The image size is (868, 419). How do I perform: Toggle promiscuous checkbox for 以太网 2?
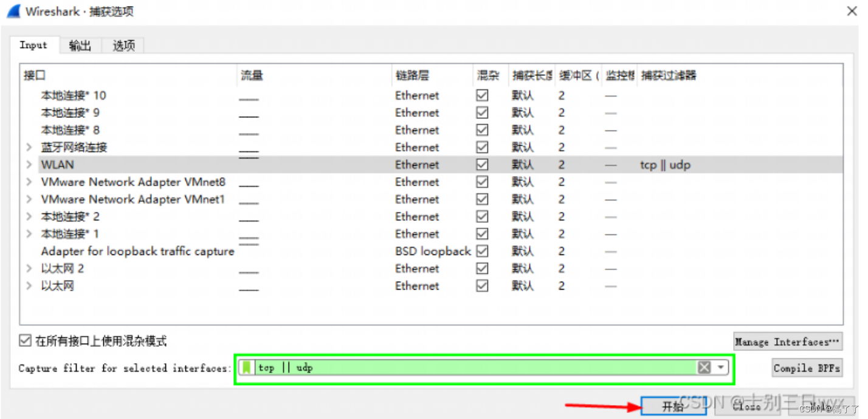pos(482,268)
